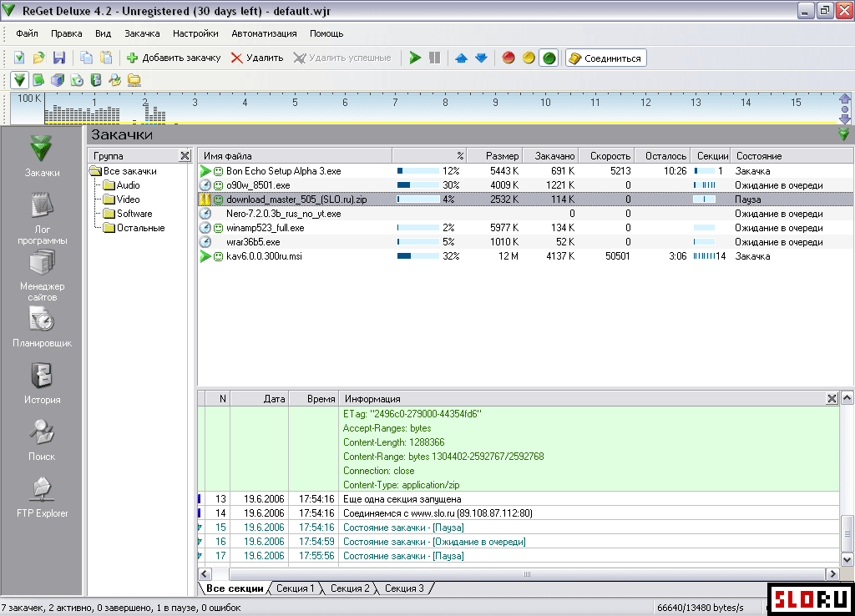This screenshot has height=616, width=855.
Task: Select the Software group folder
Action: click(x=128, y=214)
